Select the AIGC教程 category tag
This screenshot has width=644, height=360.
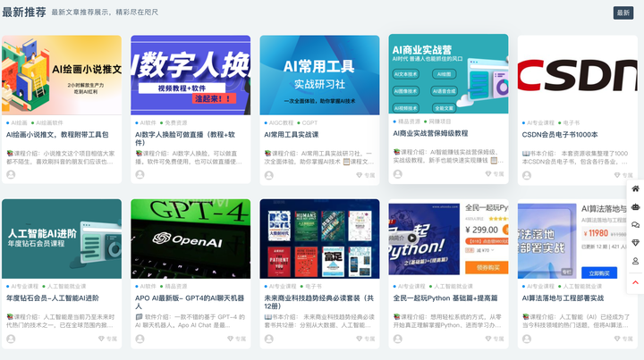pos(281,122)
